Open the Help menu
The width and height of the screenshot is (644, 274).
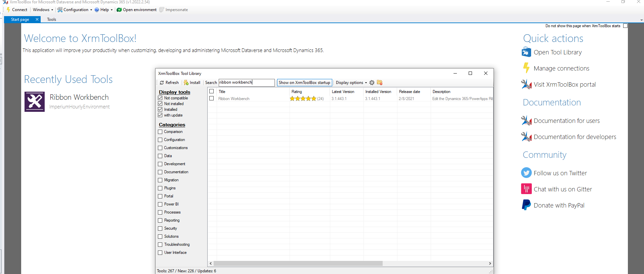pyautogui.click(x=104, y=10)
